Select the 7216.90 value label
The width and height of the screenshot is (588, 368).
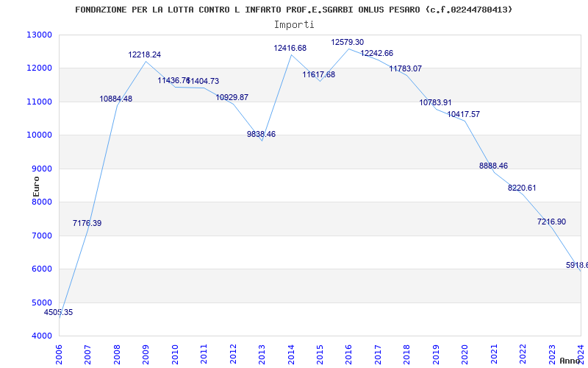click(x=551, y=222)
